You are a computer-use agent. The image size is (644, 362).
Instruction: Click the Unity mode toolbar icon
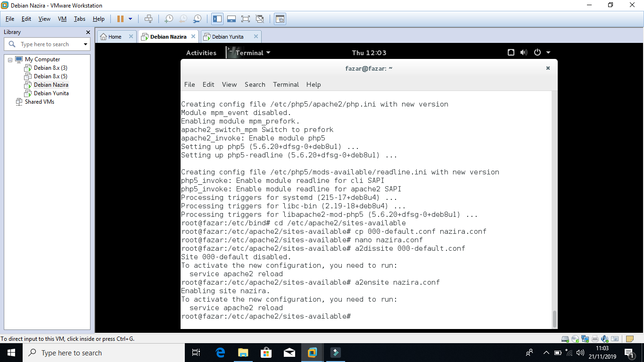(260, 19)
